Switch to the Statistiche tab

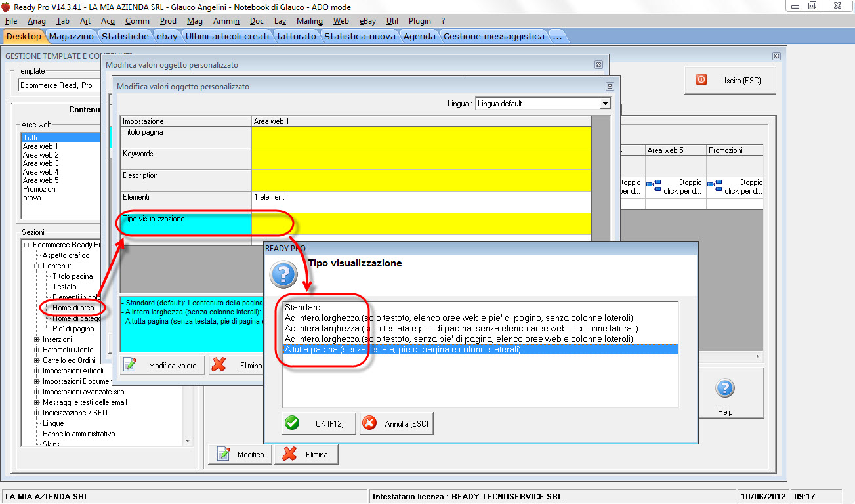coord(125,36)
